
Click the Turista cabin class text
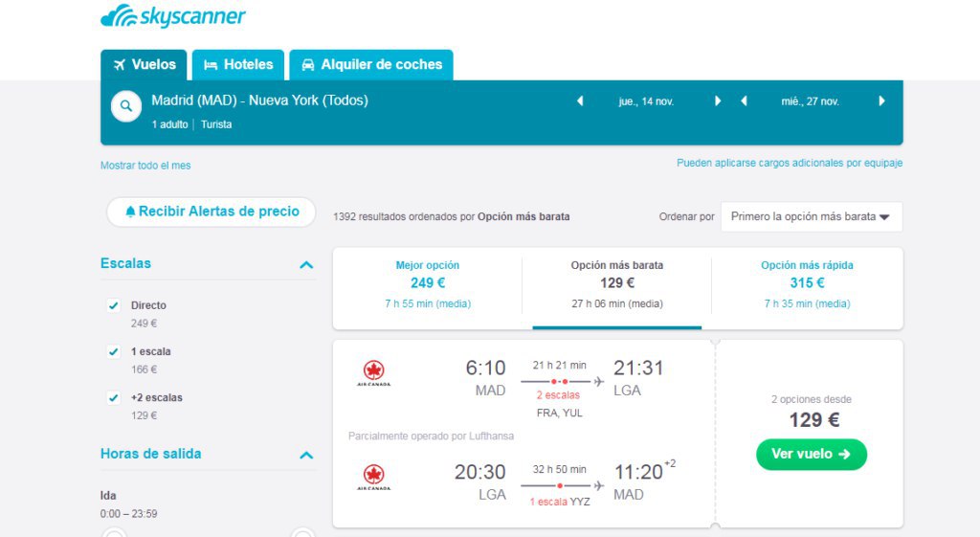point(216,124)
